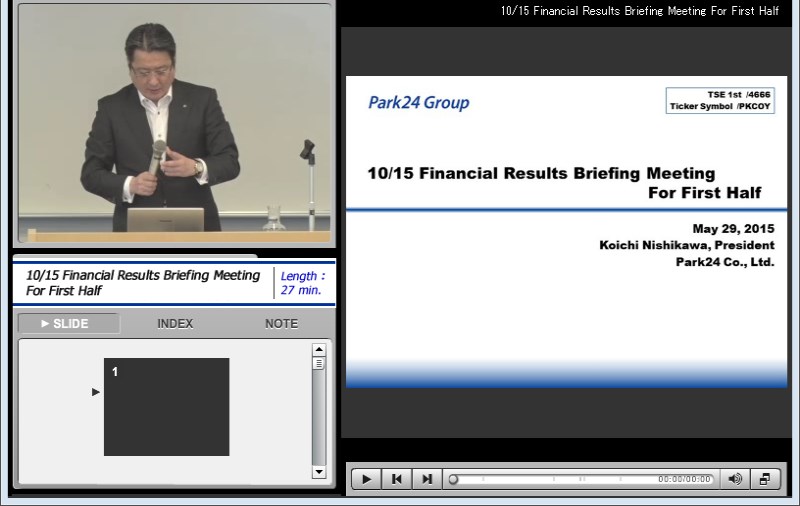The height and width of the screenshot is (506, 800).
Task: Click the current-slide arrow marker beside thumbnail
Action: [96, 392]
